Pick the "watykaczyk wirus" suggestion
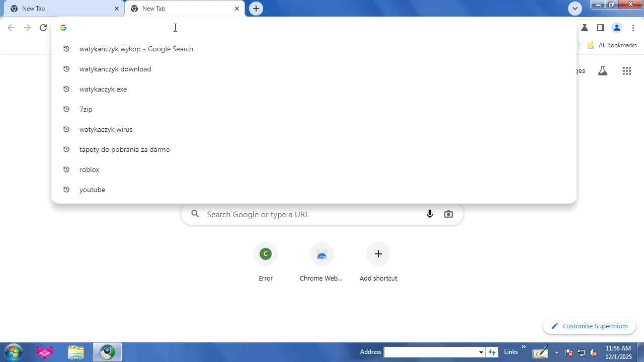This screenshot has width=644, height=362. click(x=314, y=129)
